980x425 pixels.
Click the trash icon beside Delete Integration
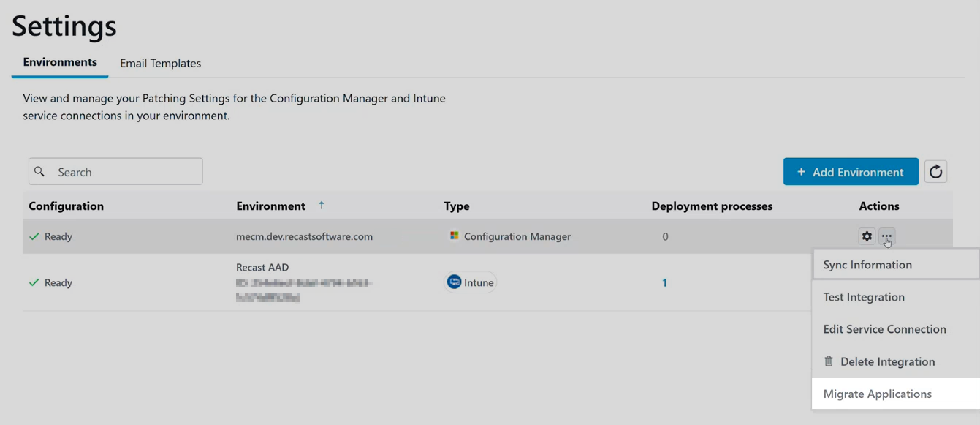coord(829,361)
